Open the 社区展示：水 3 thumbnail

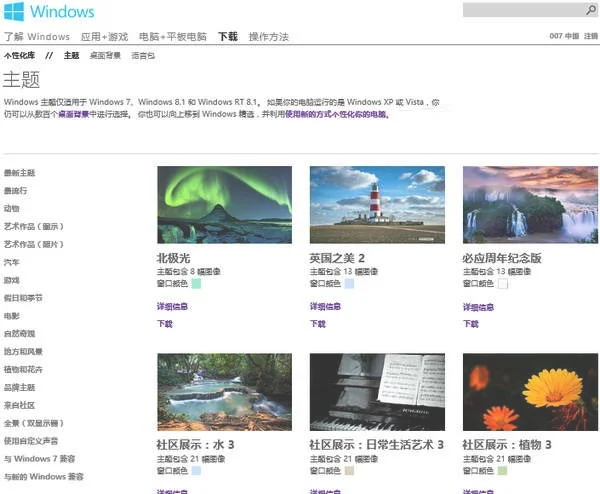[x=225, y=392]
